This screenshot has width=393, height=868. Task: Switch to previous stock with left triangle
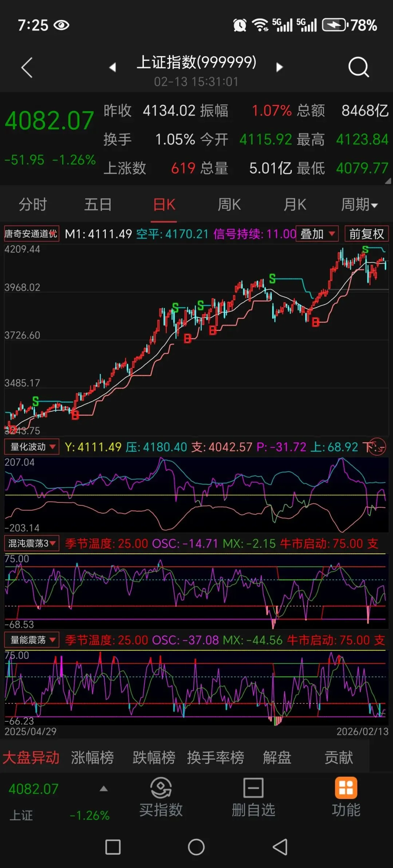click(112, 67)
